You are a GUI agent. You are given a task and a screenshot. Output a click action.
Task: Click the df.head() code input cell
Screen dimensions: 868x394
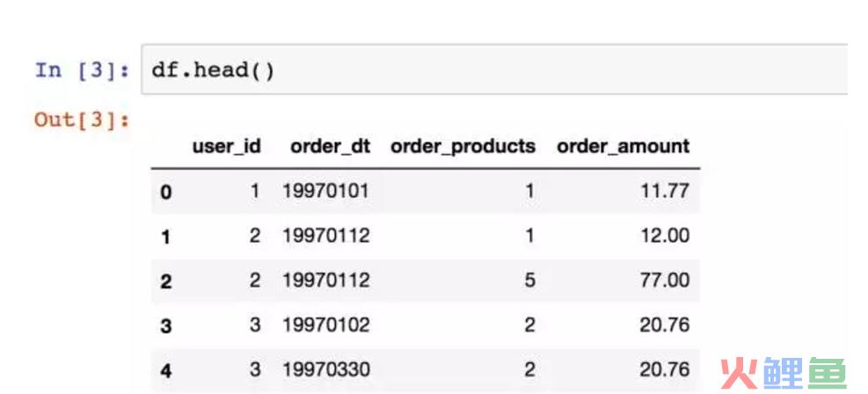point(494,69)
